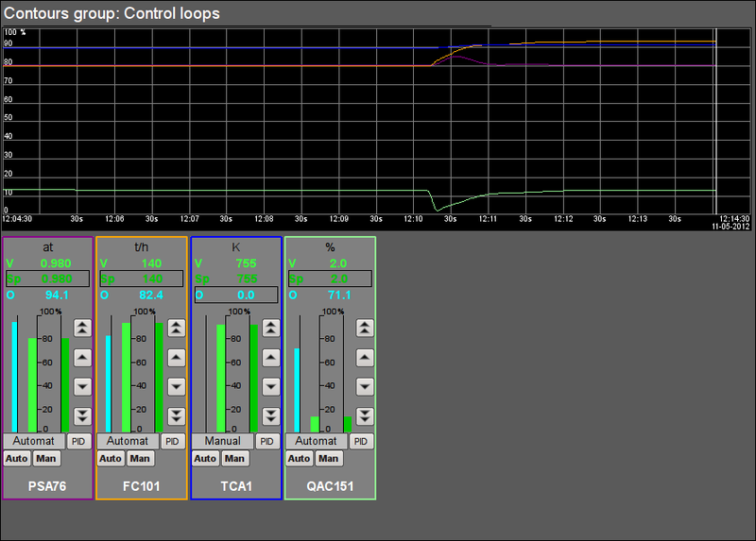The image size is (756, 541).
Task: Click PSA76 value reading 0.980
Action: pos(56,263)
